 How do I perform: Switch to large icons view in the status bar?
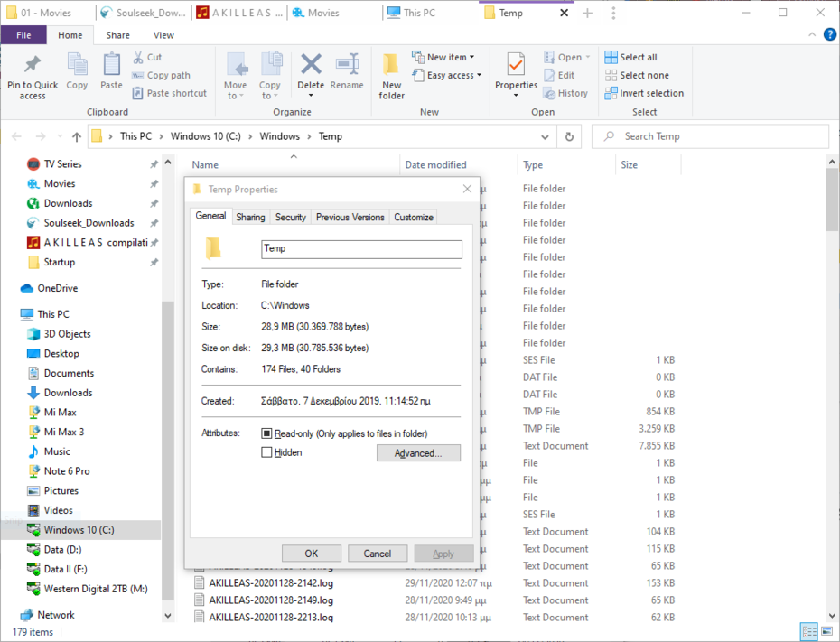pyautogui.click(x=826, y=631)
